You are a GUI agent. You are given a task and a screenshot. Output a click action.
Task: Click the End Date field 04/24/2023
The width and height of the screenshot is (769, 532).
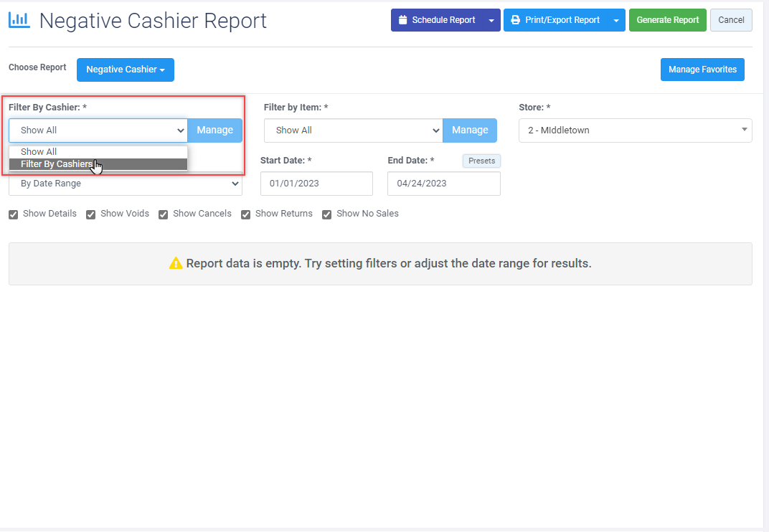444,184
